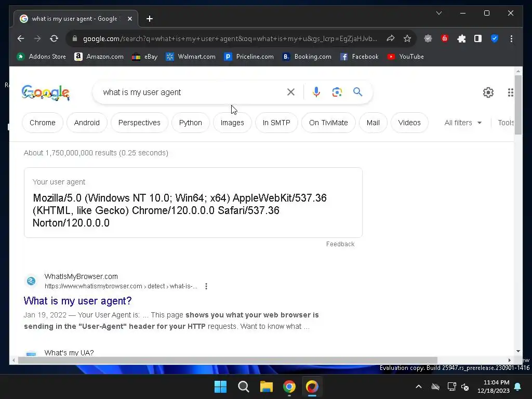Search by voice microphone icon

click(316, 92)
